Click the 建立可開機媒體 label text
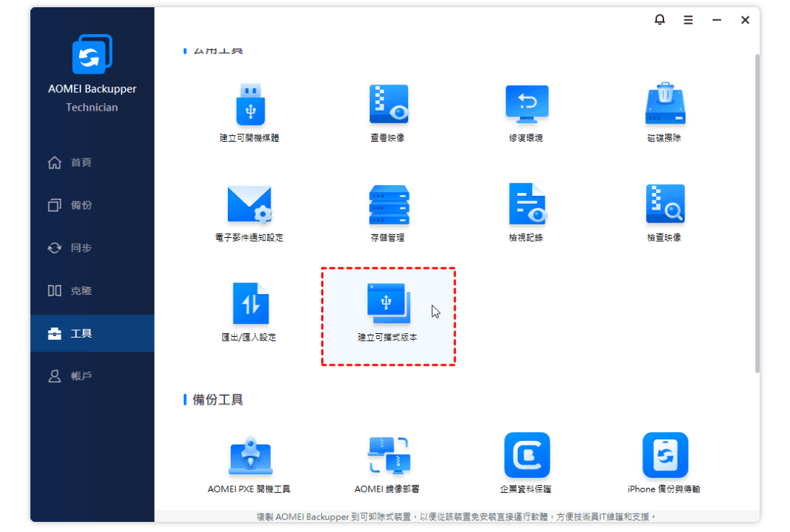Viewport: 790px width, 532px height. click(x=250, y=138)
